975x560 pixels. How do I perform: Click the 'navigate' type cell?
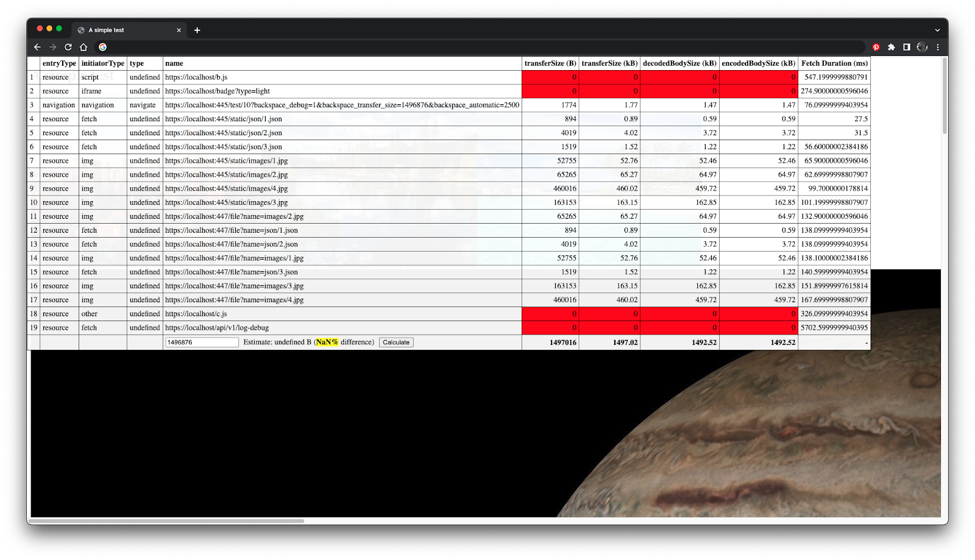pyautogui.click(x=145, y=105)
